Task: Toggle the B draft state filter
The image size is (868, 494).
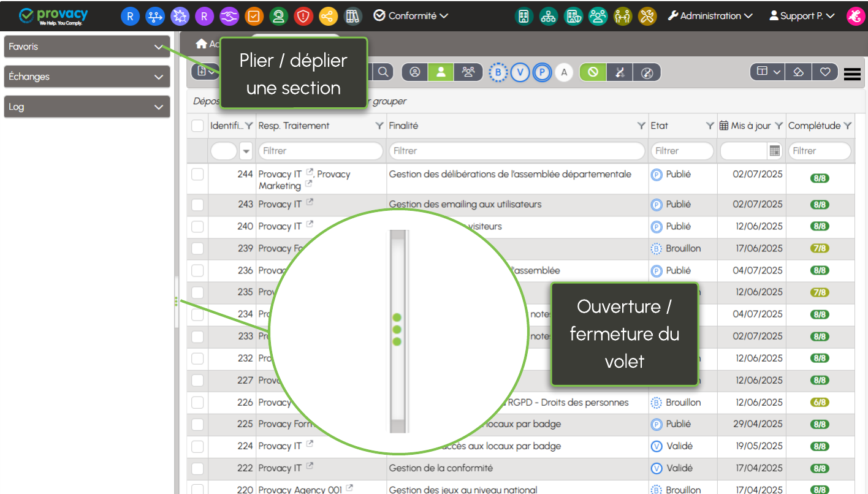Action: (x=498, y=72)
